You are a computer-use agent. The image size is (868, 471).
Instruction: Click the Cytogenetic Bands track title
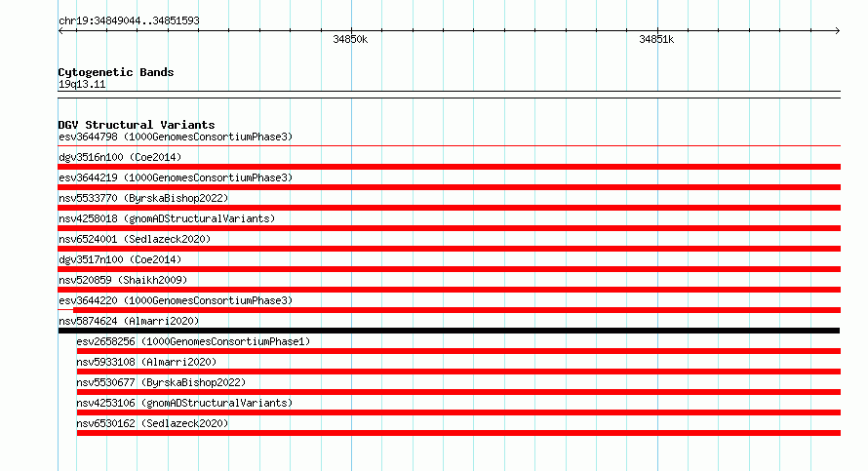116,72
